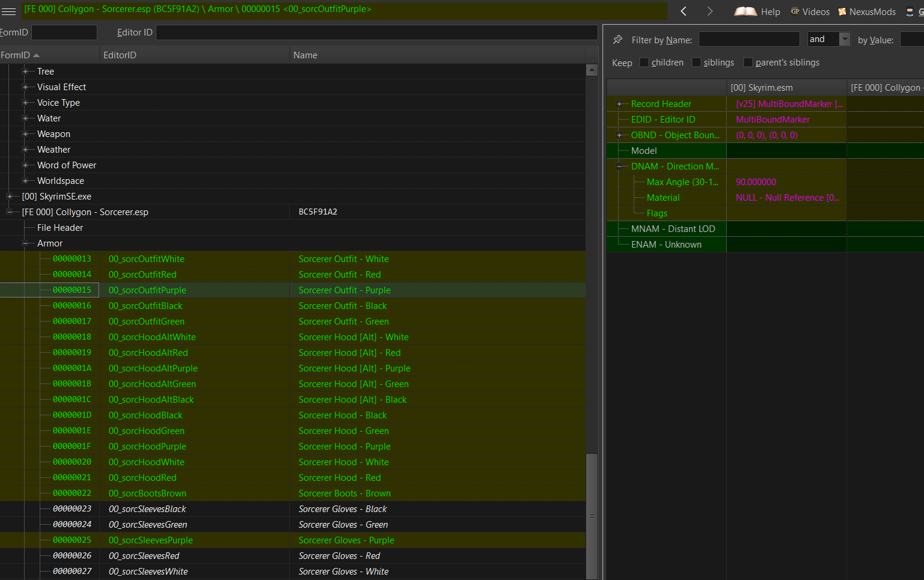Viewport: 924px width, 580px height.
Task: Open the 'and' filter operator dropdown
Action: click(x=845, y=39)
